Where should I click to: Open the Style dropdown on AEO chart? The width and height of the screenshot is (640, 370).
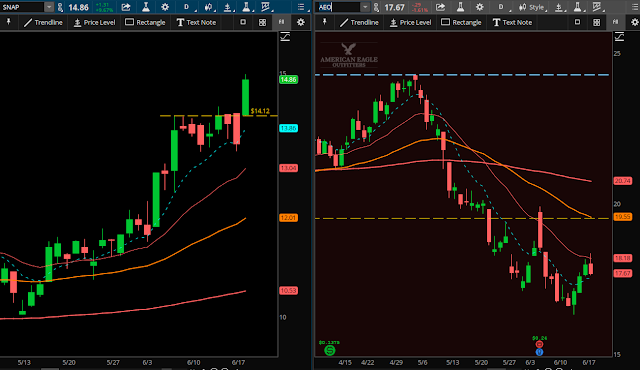tap(532, 7)
